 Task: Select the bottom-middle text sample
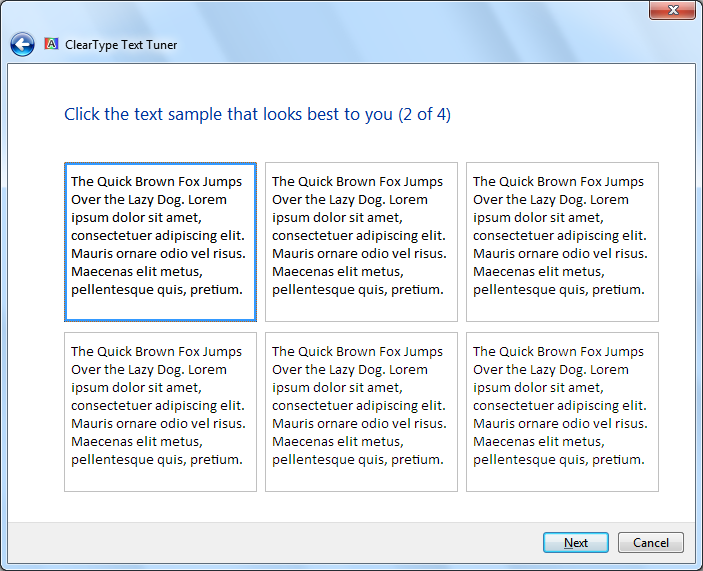point(361,412)
